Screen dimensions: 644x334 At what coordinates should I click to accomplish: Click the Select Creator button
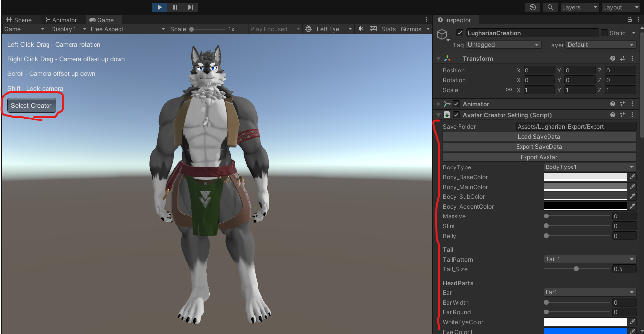click(31, 105)
